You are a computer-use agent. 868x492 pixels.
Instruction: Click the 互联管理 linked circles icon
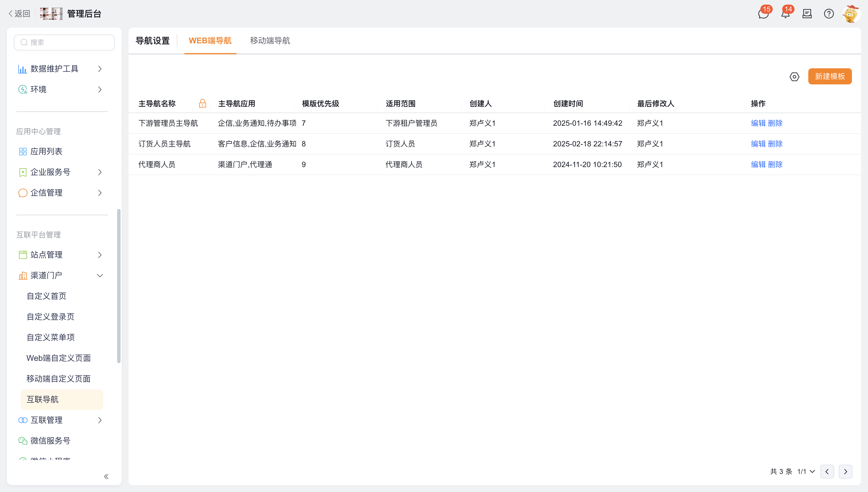coord(23,420)
